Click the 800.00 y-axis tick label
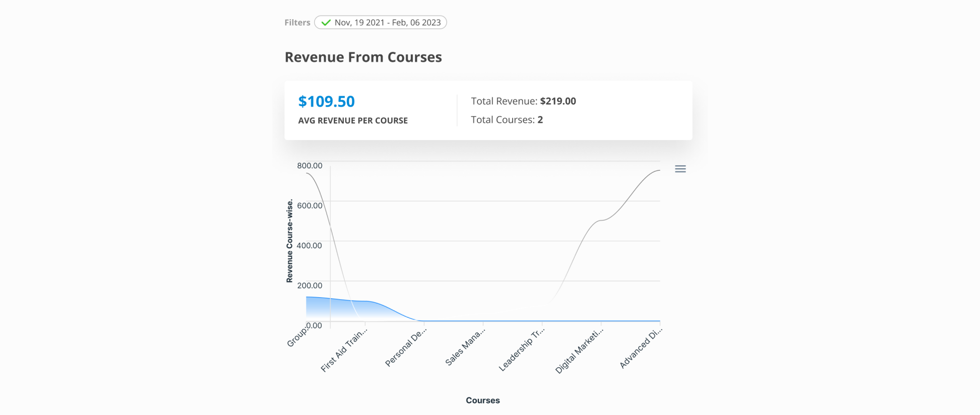The image size is (980, 415). (x=310, y=166)
